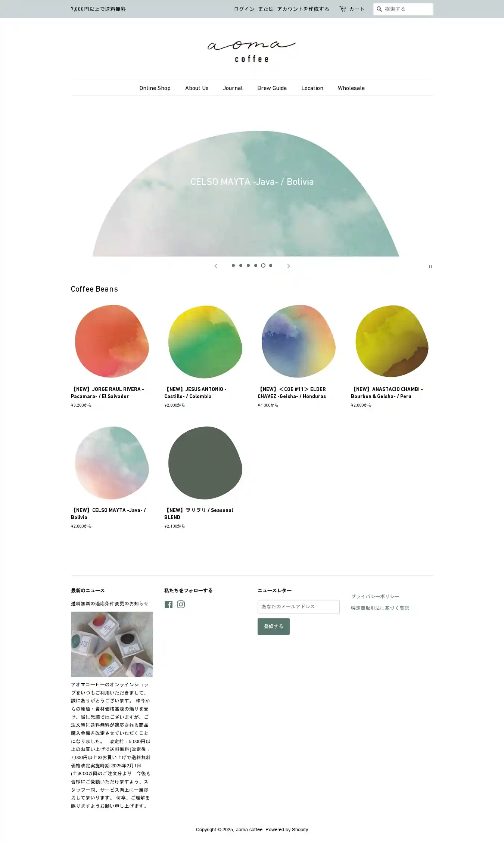
Task: Pause the slideshow
Action: coord(430,267)
